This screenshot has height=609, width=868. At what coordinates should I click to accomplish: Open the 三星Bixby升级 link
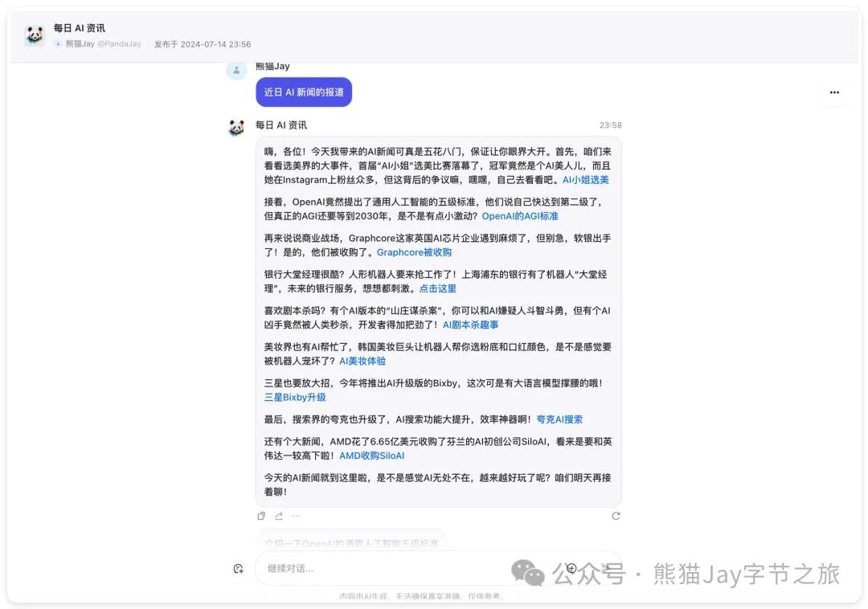pos(295,397)
